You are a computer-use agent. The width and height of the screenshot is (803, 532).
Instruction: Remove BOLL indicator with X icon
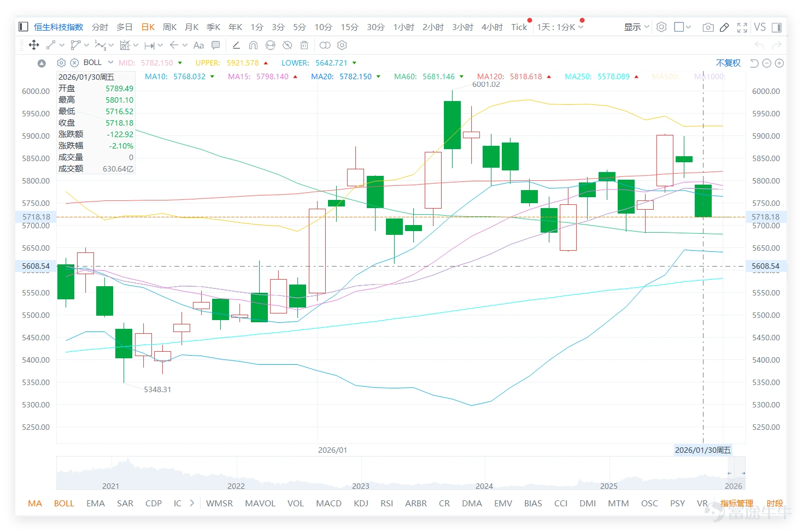pos(74,63)
